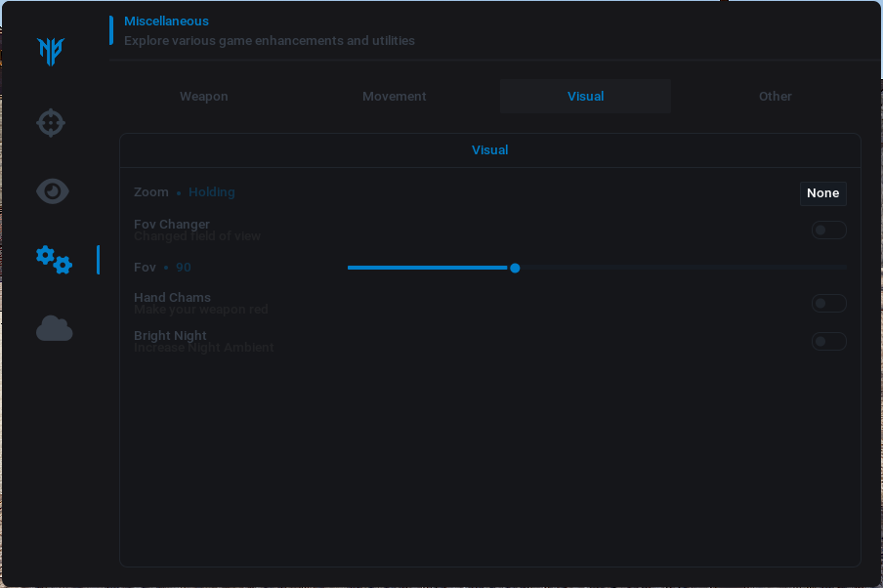
Task: Click the Miscellaneous page title
Action: click(166, 21)
